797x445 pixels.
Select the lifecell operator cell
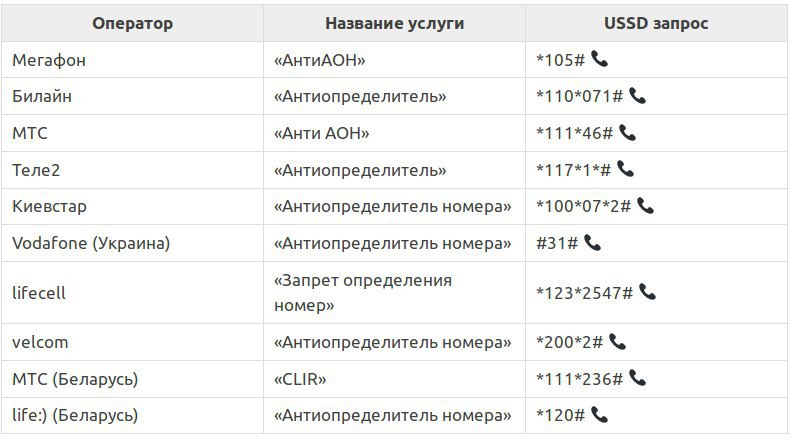click(x=132, y=293)
